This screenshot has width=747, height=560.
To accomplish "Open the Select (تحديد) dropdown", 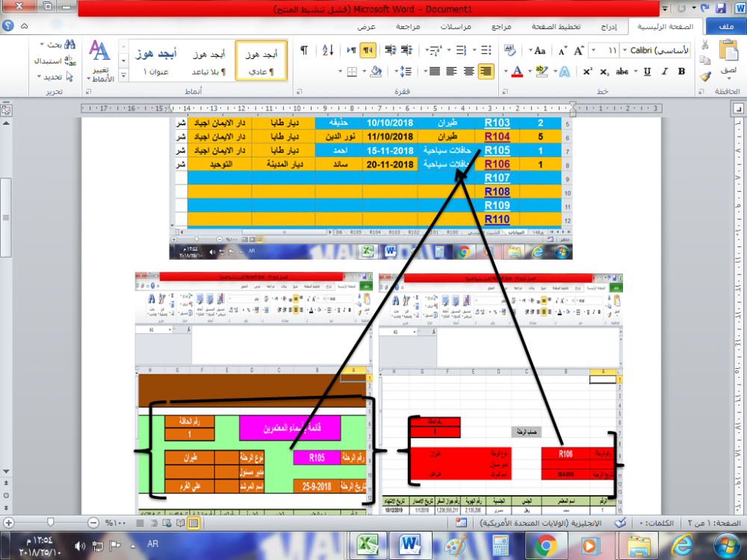I will click(55, 77).
